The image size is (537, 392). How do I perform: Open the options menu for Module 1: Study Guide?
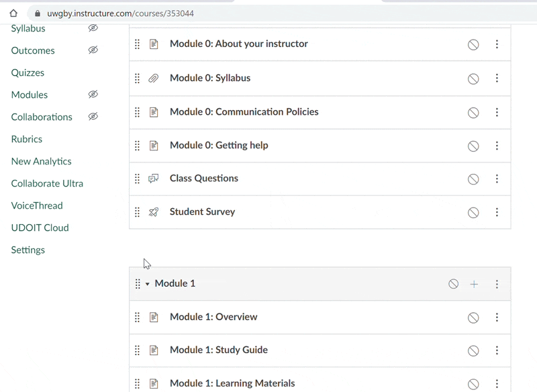(x=497, y=350)
